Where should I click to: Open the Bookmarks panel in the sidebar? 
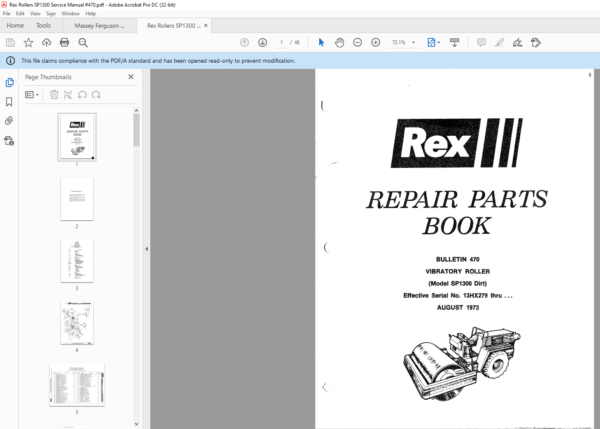(x=8, y=101)
